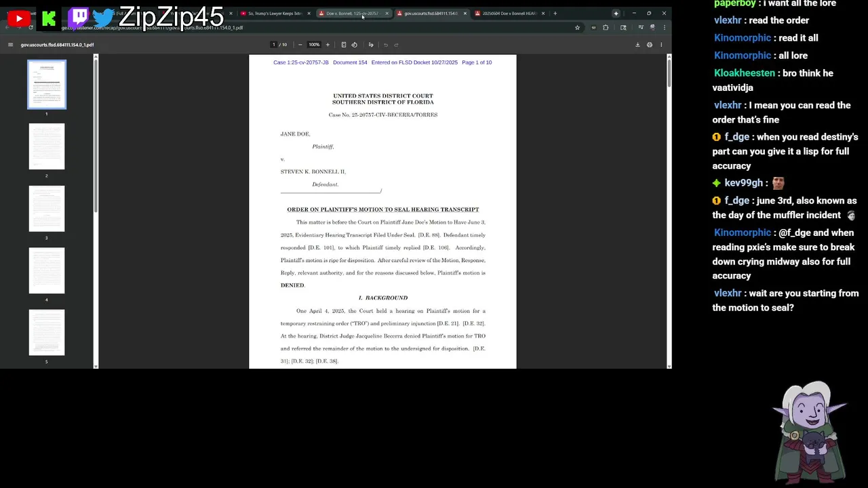This screenshot has height=488, width=868.
Task: Toggle the PDF sidebar menu icon
Action: click(10, 45)
